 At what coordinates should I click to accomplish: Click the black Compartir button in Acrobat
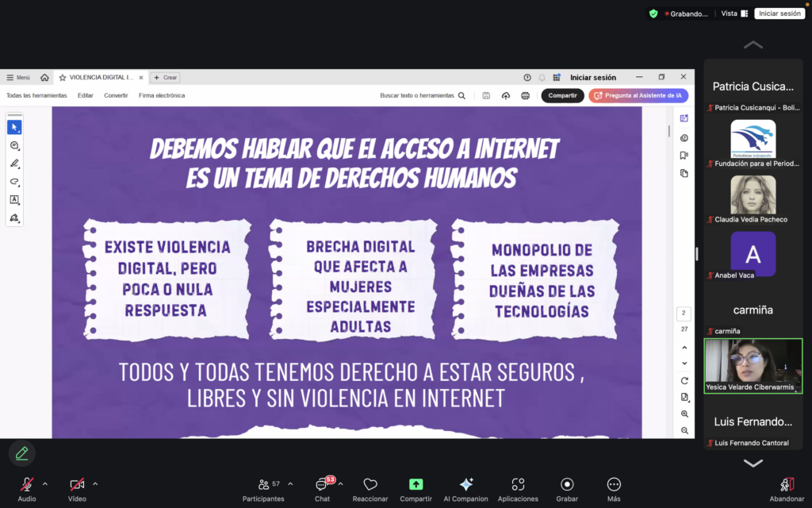(562, 95)
